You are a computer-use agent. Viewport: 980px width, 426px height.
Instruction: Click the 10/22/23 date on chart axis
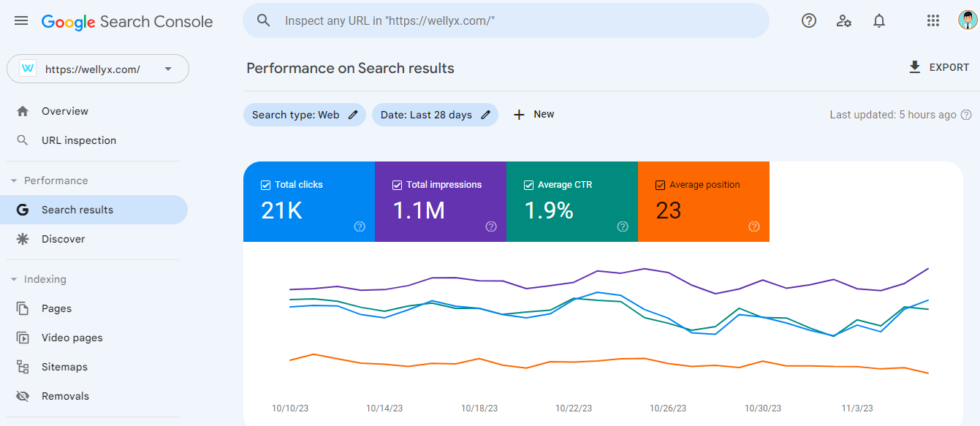point(574,408)
